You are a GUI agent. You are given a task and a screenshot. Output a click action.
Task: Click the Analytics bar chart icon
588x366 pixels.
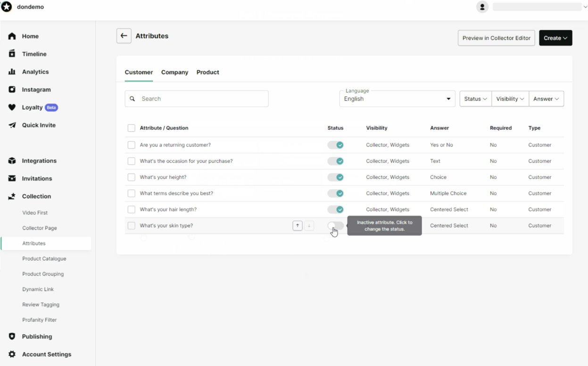[x=12, y=72]
